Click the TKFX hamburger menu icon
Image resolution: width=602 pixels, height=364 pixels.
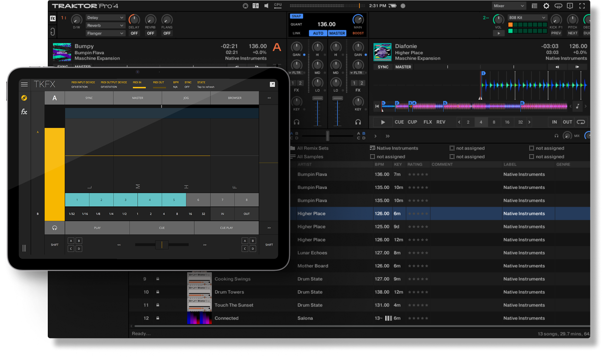point(24,84)
